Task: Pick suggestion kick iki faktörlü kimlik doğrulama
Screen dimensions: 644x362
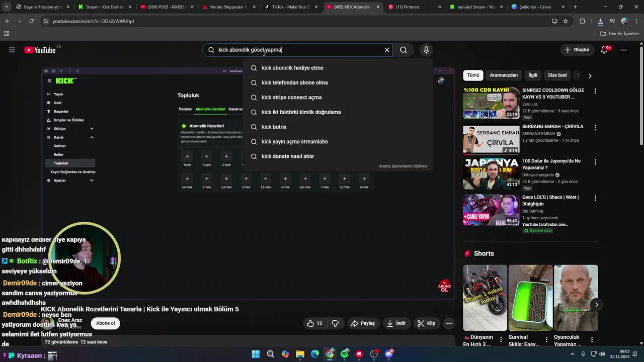Action: pyautogui.click(x=337, y=112)
